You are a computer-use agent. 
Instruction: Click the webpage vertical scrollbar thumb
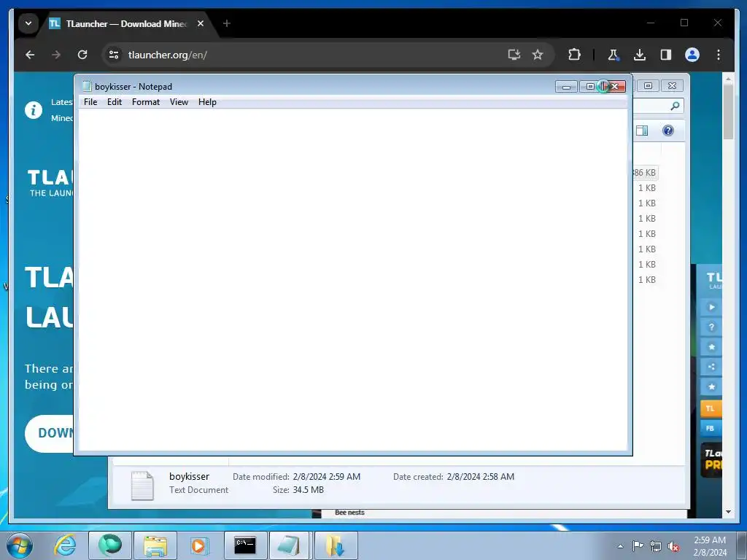pyautogui.click(x=728, y=111)
